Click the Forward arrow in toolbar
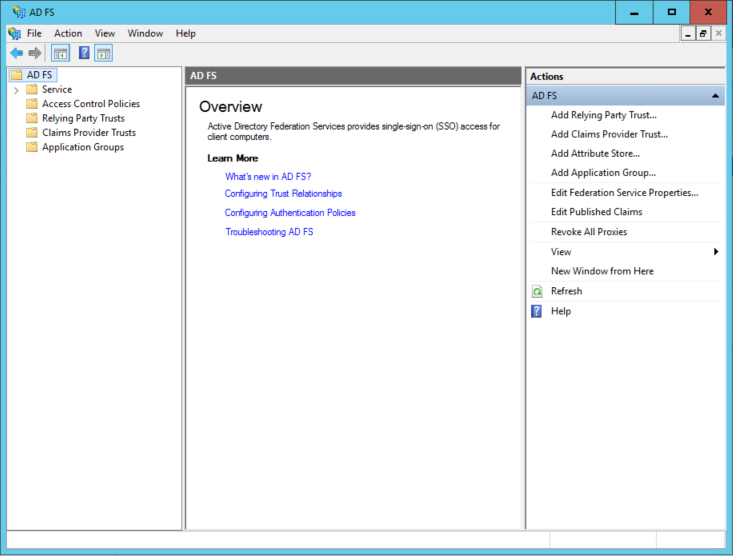 [x=35, y=53]
